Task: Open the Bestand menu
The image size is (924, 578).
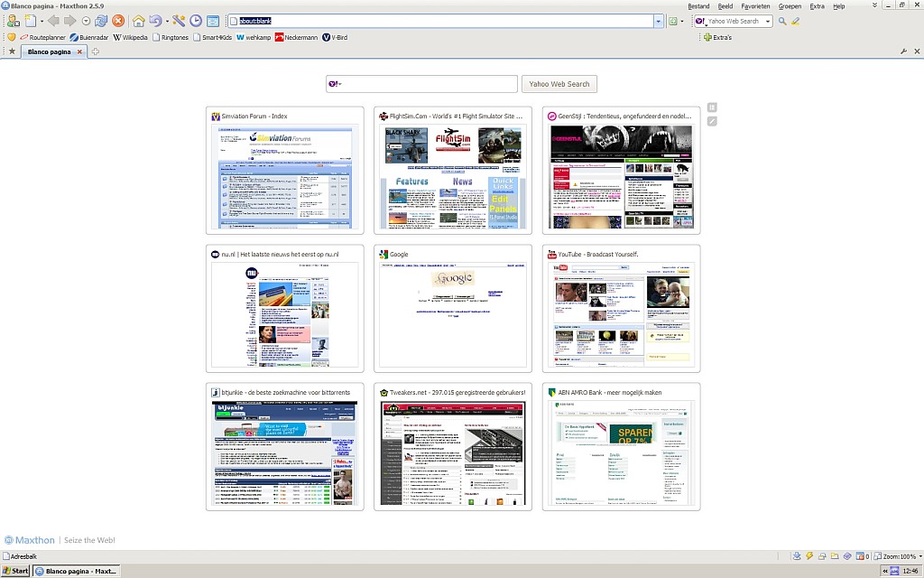Action: click(x=699, y=6)
